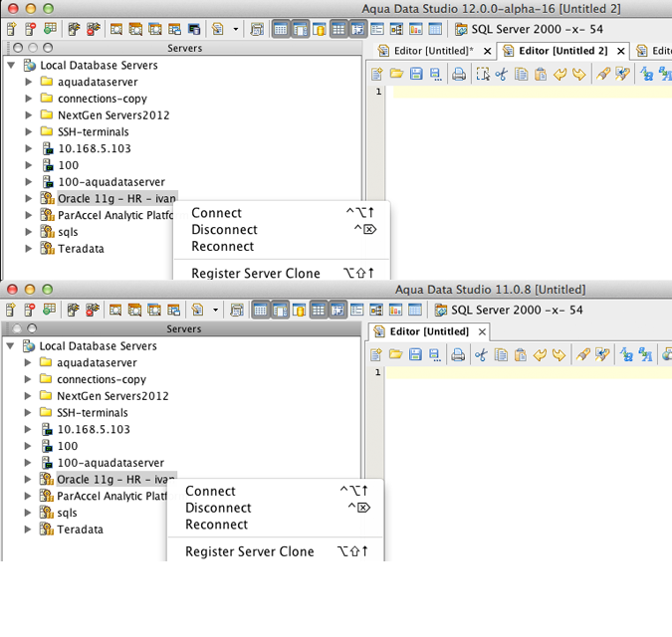Switch to Editor [Untitled]* tab in 12.0.0 window

tap(433, 51)
